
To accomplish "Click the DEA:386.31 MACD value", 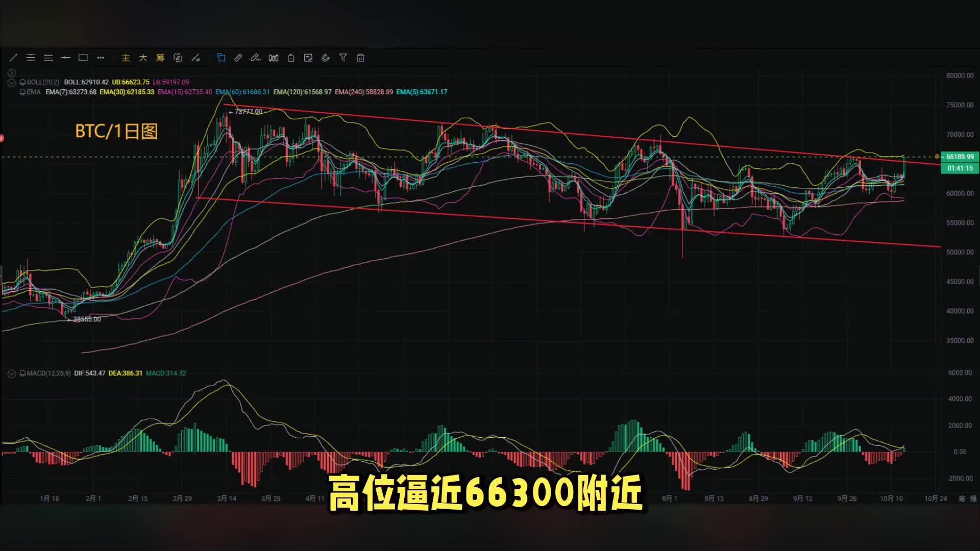I will click(x=126, y=373).
